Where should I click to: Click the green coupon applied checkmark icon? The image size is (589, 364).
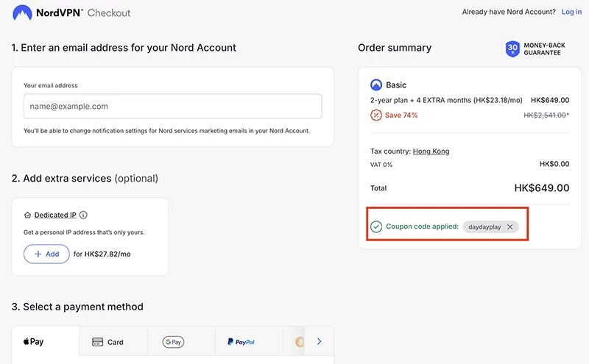376,227
